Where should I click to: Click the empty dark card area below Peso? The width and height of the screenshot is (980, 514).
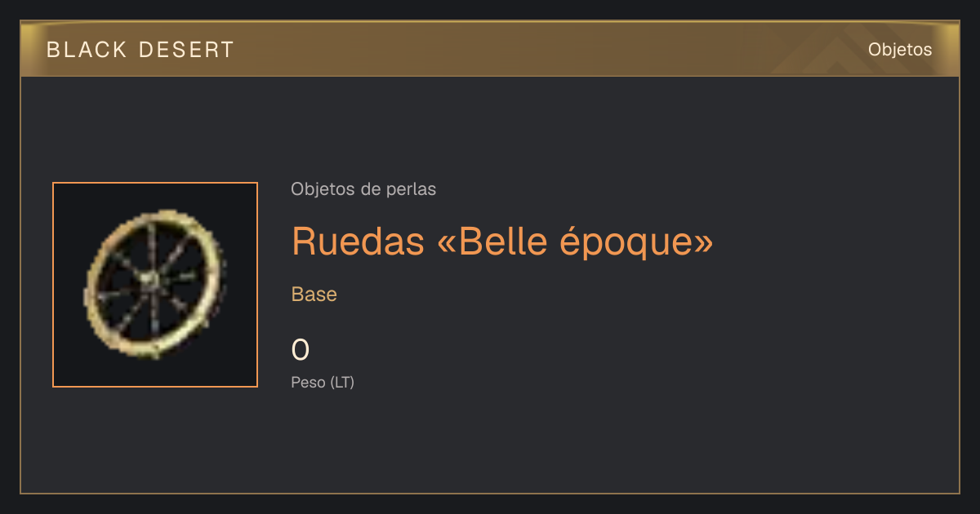572,445
